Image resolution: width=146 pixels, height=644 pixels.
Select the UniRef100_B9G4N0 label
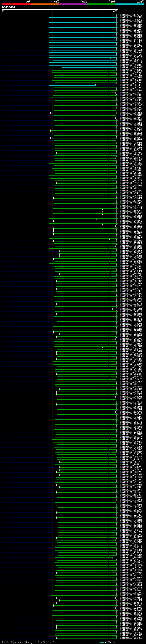coord(131,115)
